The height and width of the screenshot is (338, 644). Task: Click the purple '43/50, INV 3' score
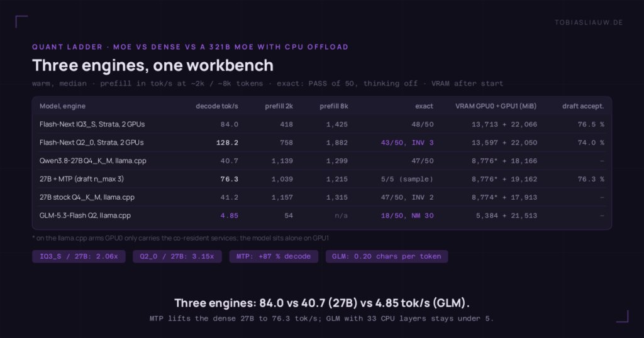click(408, 143)
